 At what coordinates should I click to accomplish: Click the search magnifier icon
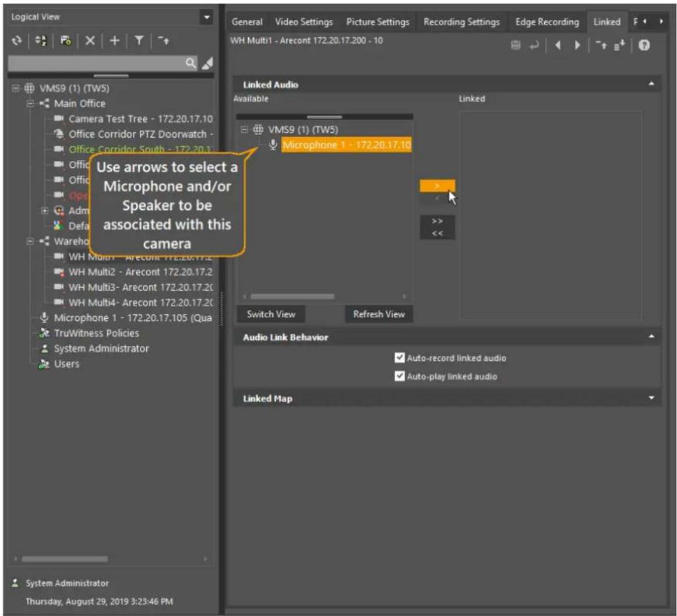(191, 63)
